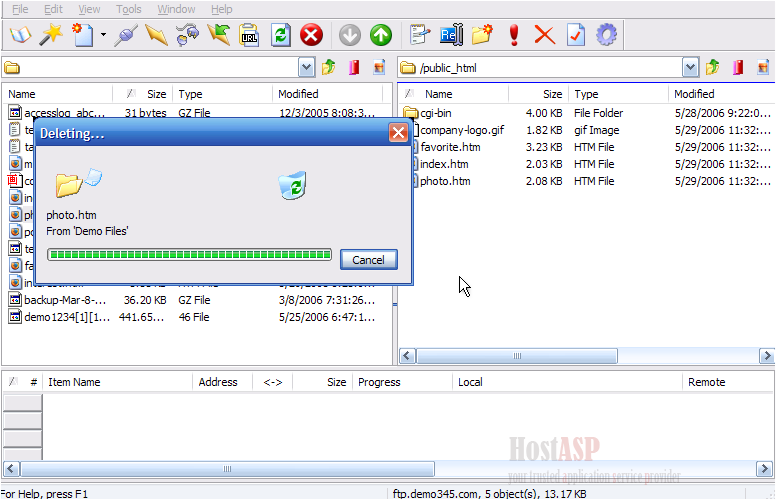Select the backup-Mar-8 local file

[65, 300]
